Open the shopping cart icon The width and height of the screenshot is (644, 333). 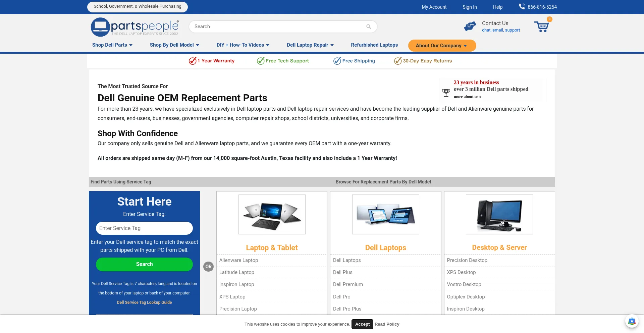click(x=541, y=27)
